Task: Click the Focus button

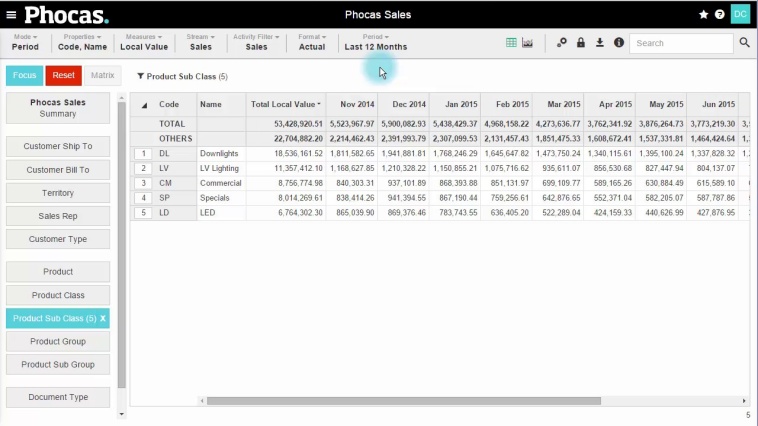Action: point(25,75)
